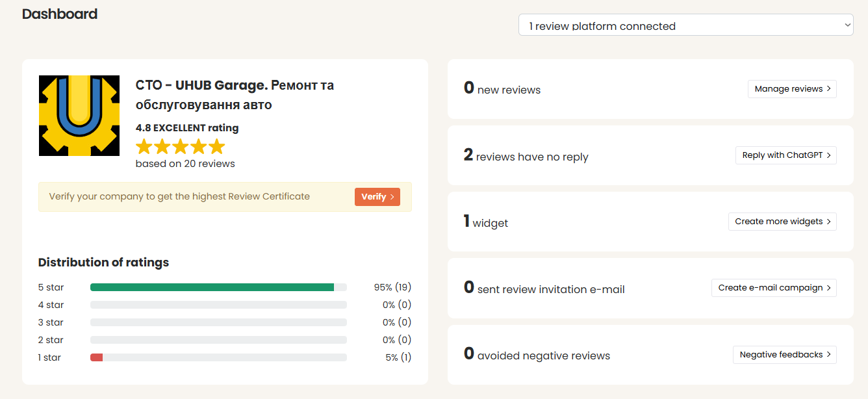Click the "based on 20 reviews" text
This screenshot has width=868, height=399.
(185, 164)
